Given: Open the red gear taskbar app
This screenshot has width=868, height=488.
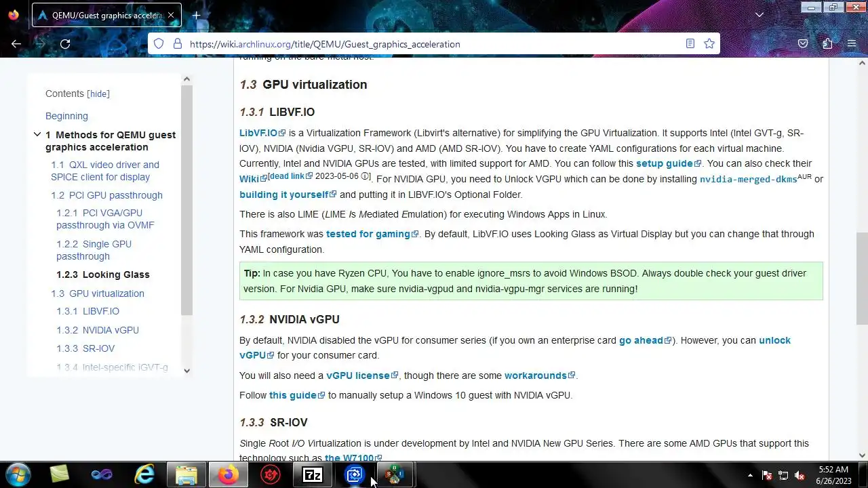Looking at the screenshot, I should (270, 474).
